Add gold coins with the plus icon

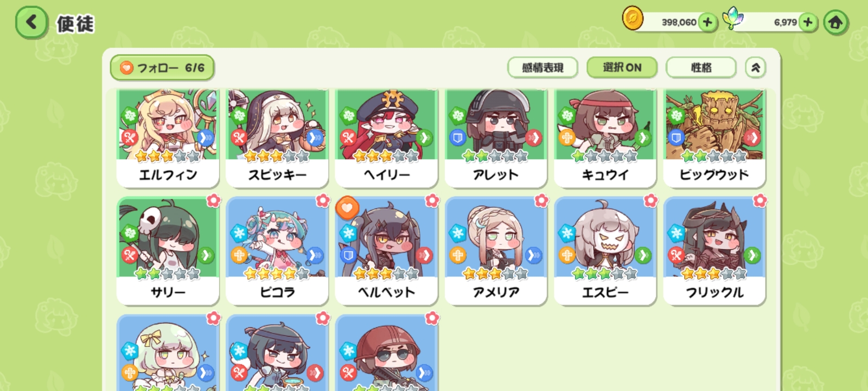707,22
